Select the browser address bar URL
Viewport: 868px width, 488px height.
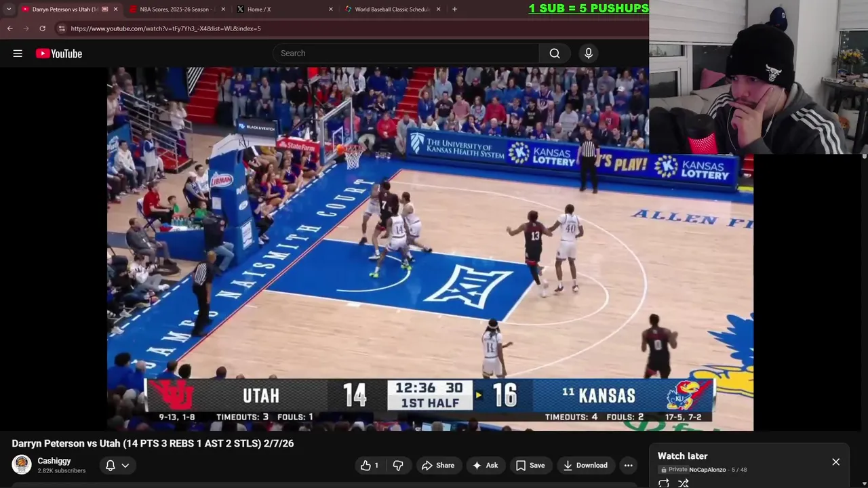pos(165,28)
